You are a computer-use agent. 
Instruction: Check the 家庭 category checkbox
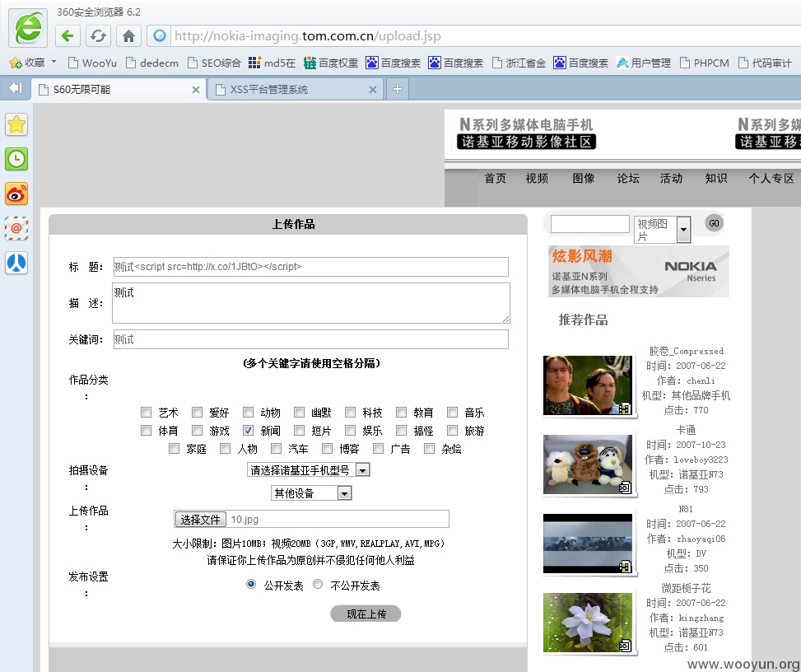click(175, 448)
